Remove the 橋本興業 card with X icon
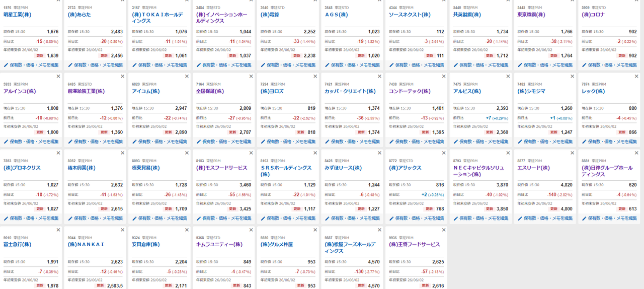Screen dimensions: 644x289 (123, 153)
